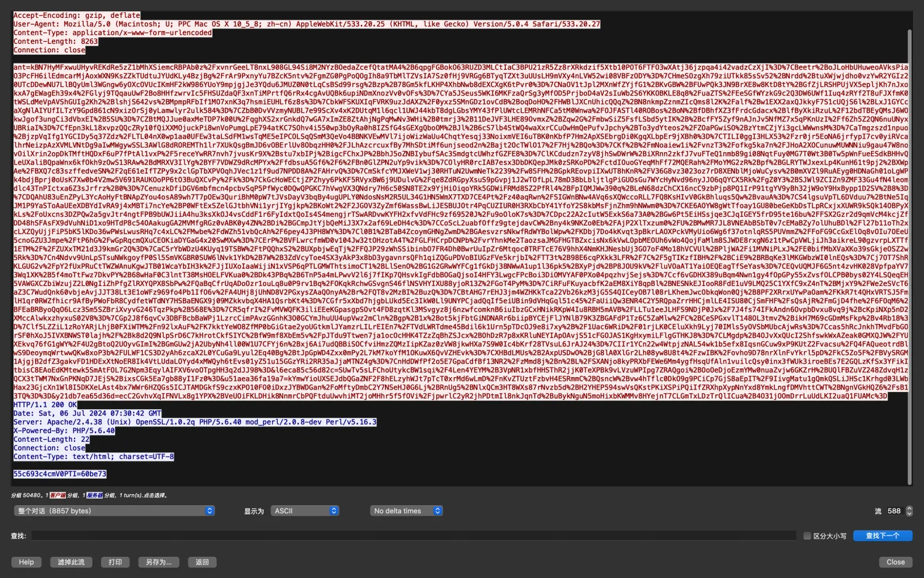The image size is (924, 578).
Task: Open the 整个对话 (8857 bytes) conversation dropdown
Action: tap(114, 511)
